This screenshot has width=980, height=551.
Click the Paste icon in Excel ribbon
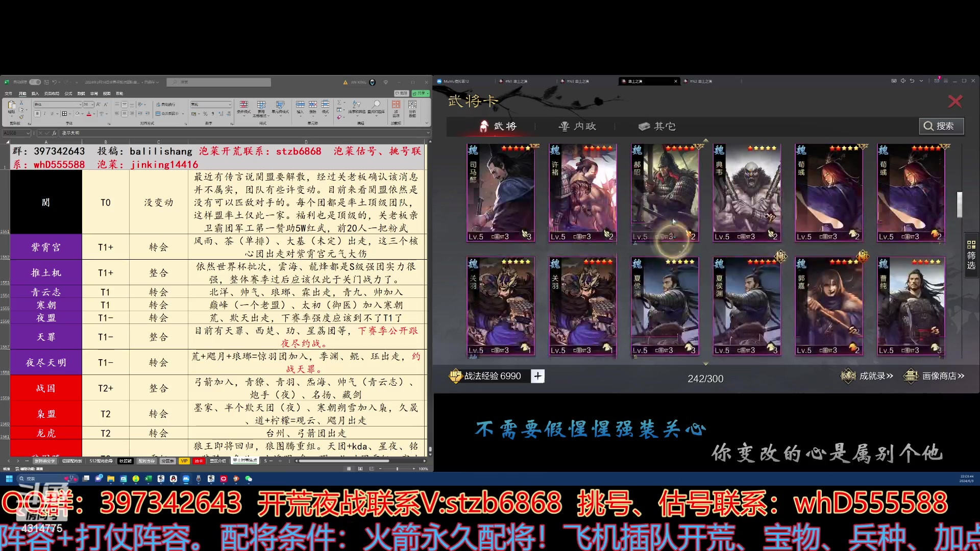(12, 105)
